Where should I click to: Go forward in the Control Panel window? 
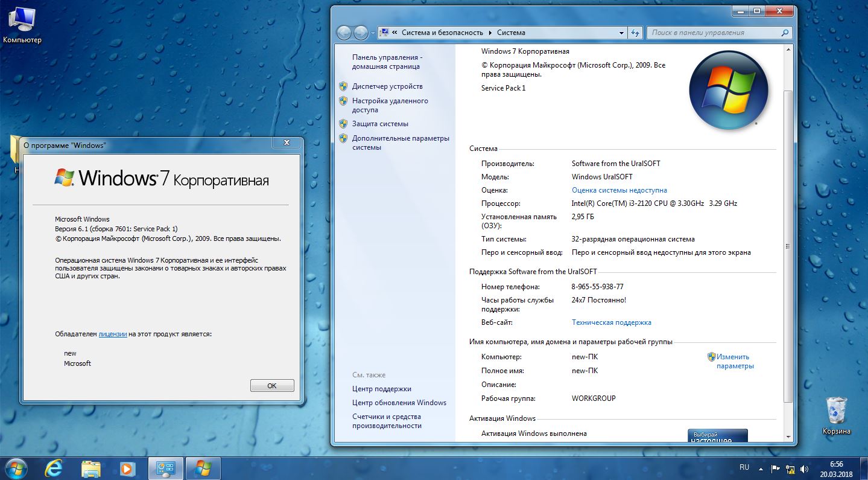361,33
